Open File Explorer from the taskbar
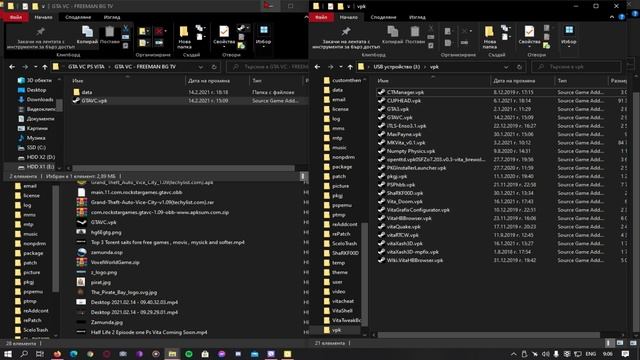Image resolution: width=640 pixels, height=360 pixels. pos(172,354)
